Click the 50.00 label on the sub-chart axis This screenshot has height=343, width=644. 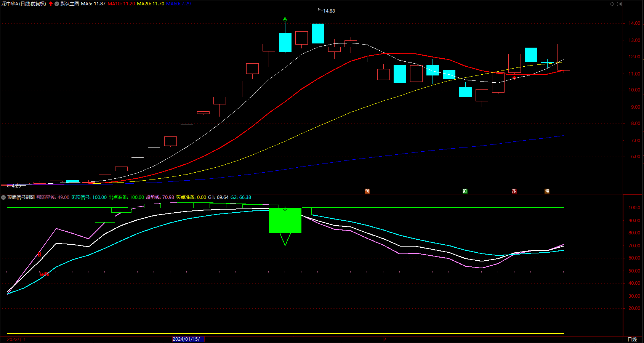tap(634, 271)
